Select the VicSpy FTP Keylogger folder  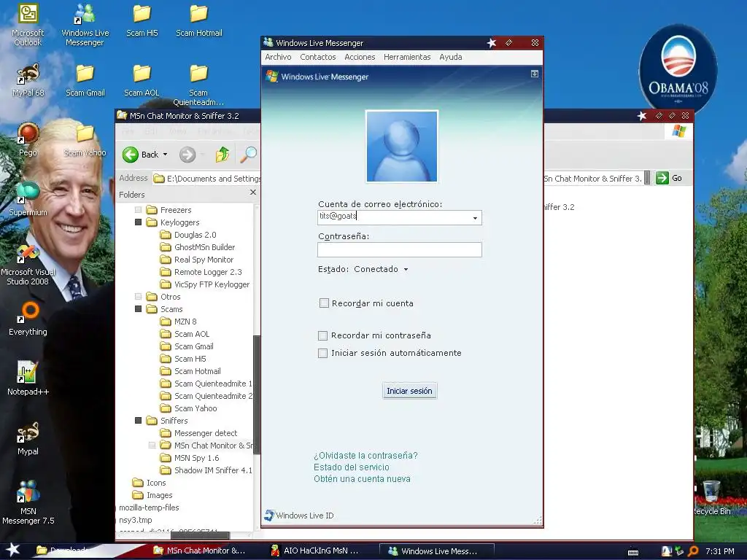pyautogui.click(x=205, y=284)
